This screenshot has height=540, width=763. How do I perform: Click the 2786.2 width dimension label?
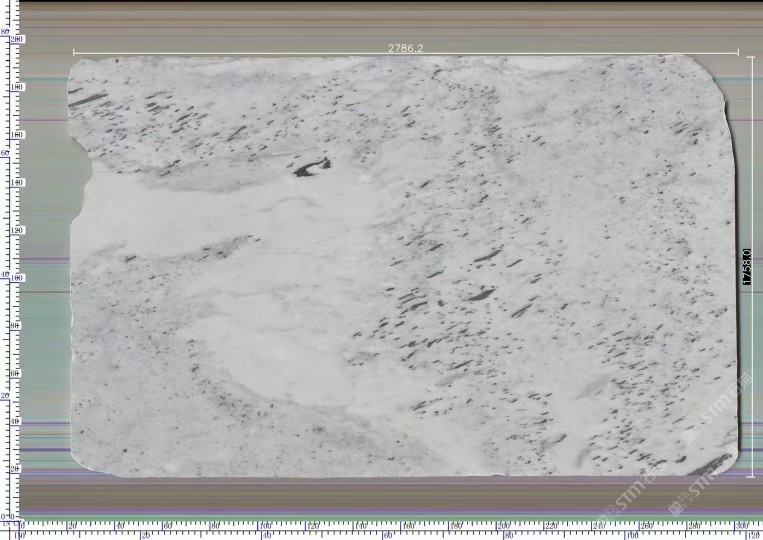tap(404, 47)
